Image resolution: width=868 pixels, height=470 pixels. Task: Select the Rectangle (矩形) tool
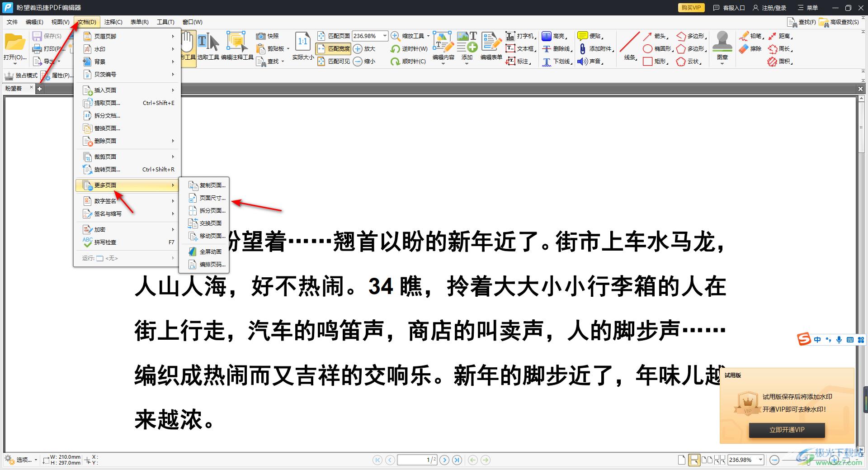[656, 61]
